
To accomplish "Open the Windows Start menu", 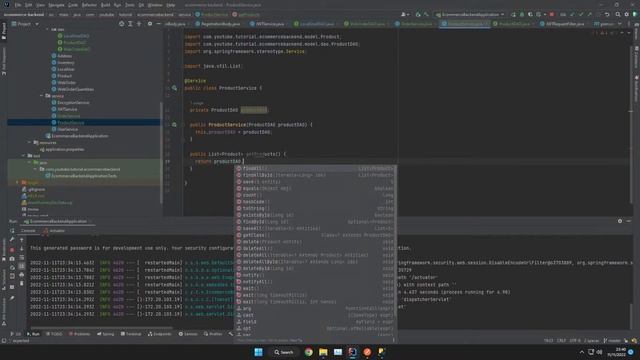I will (x=258, y=352).
